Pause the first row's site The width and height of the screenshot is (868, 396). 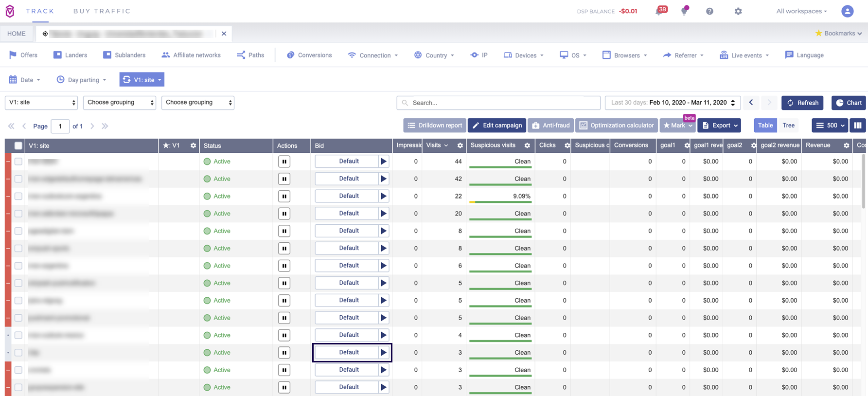[284, 162]
